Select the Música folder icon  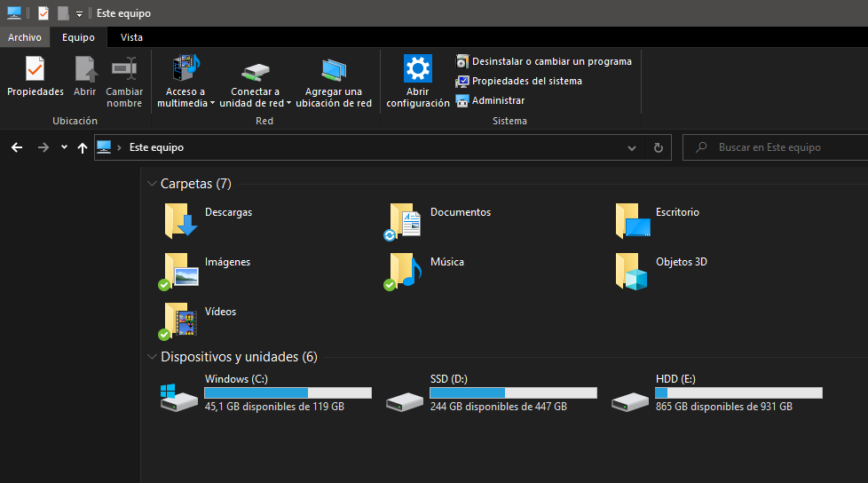(x=406, y=271)
